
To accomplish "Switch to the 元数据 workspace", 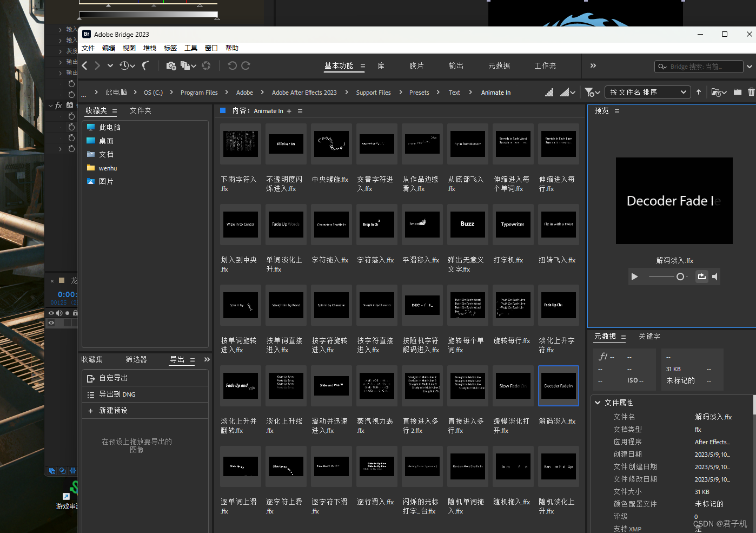I will [499, 65].
